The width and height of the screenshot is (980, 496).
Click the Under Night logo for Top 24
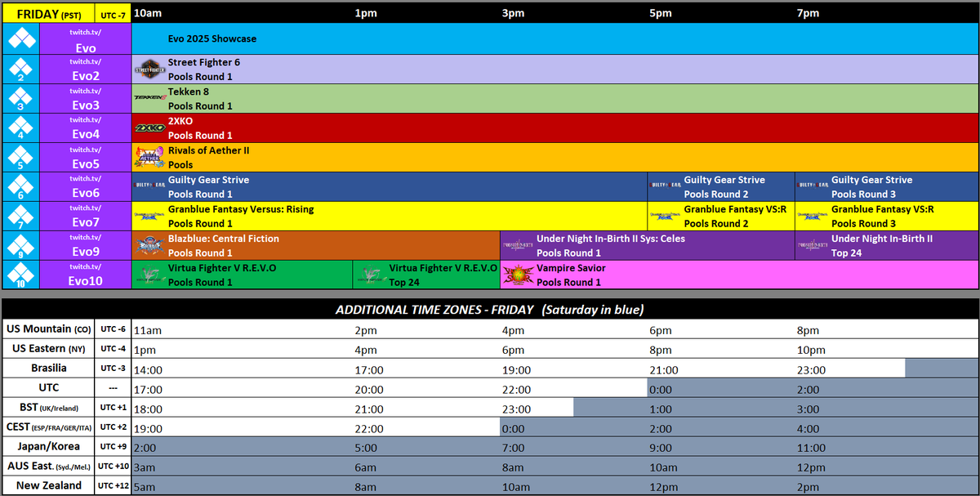pos(813,246)
